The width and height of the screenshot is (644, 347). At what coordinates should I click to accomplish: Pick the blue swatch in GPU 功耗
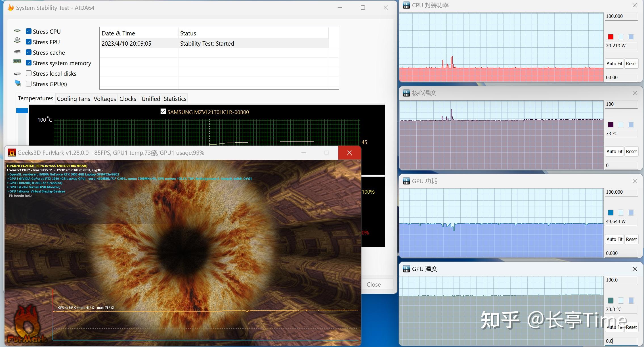click(611, 213)
